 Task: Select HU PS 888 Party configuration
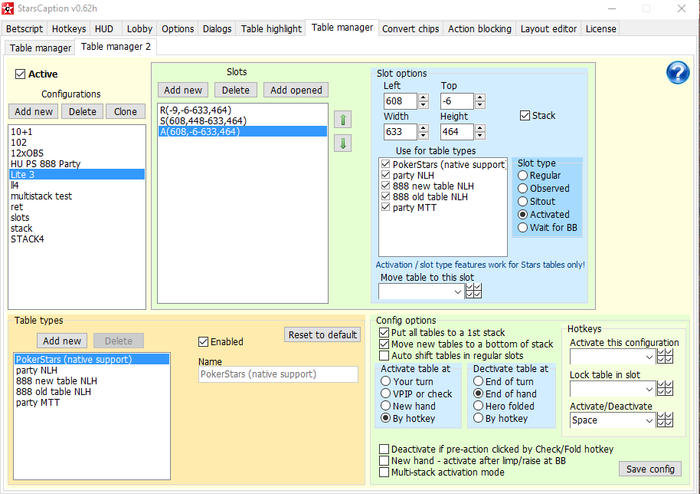click(45, 163)
